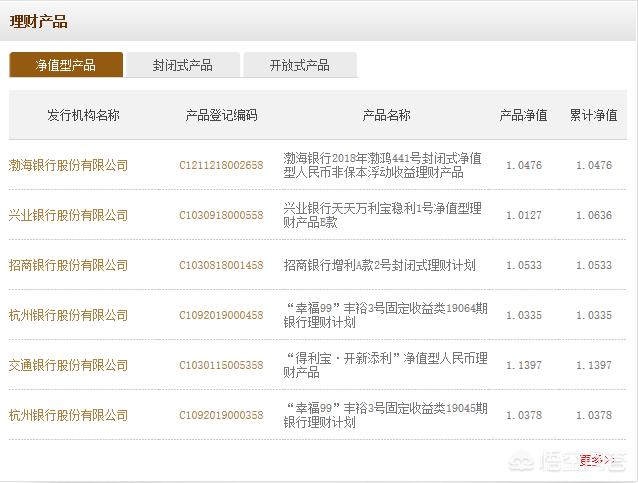The image size is (638, 483).
Task: Click 产品净值 1.0378 in the 19045期 row
Action: point(524,415)
